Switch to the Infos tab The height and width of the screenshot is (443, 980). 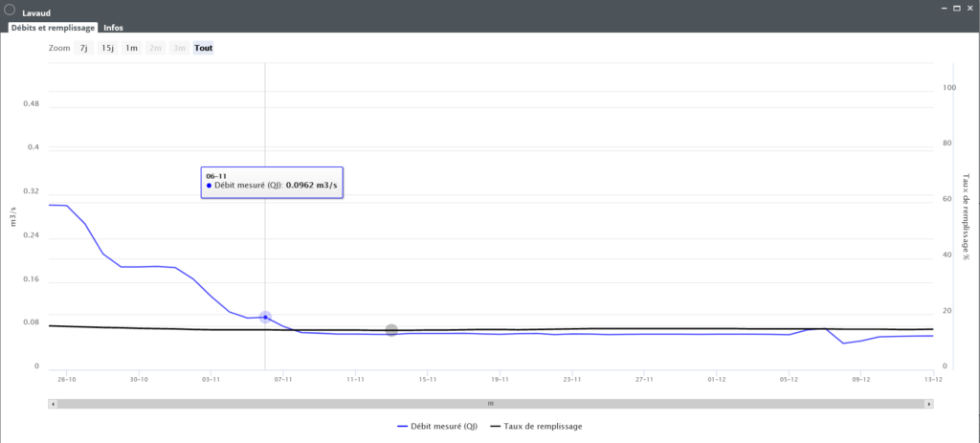[x=113, y=28]
